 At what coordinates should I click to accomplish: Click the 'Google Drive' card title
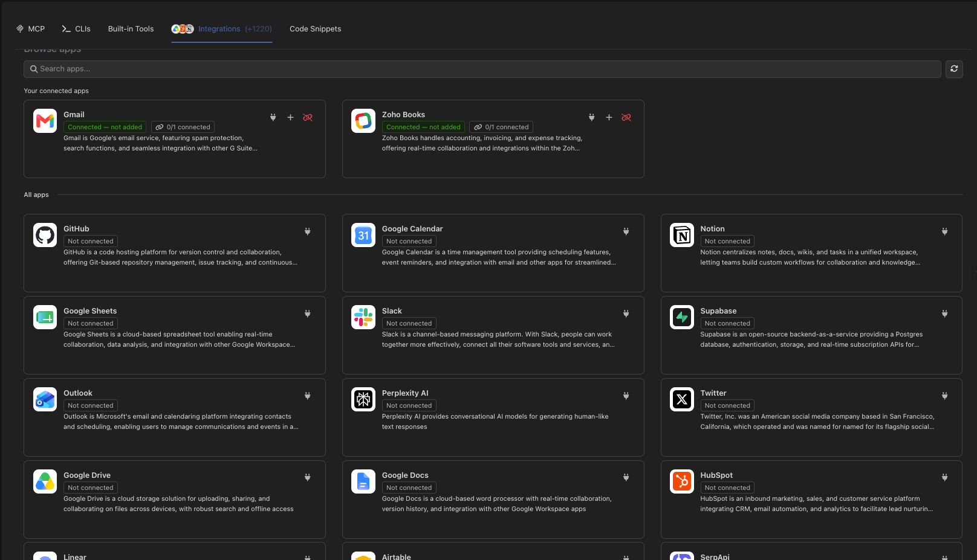click(x=87, y=475)
